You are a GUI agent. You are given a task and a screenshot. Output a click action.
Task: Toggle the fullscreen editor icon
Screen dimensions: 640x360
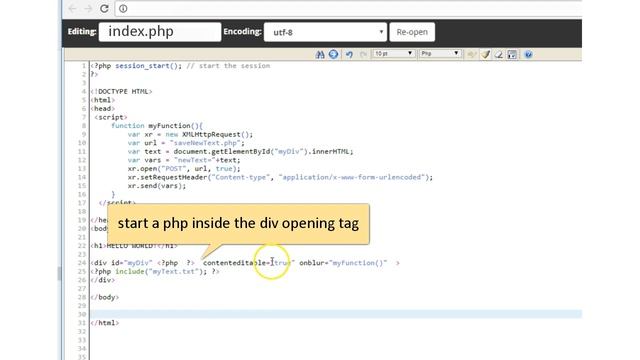click(x=512, y=54)
